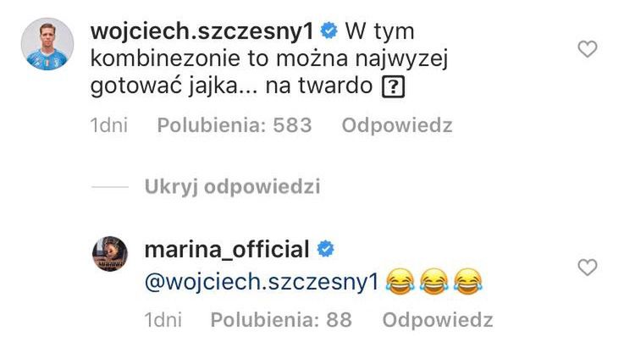Like wojciech.szczesny1's comment with the heart

click(x=587, y=50)
